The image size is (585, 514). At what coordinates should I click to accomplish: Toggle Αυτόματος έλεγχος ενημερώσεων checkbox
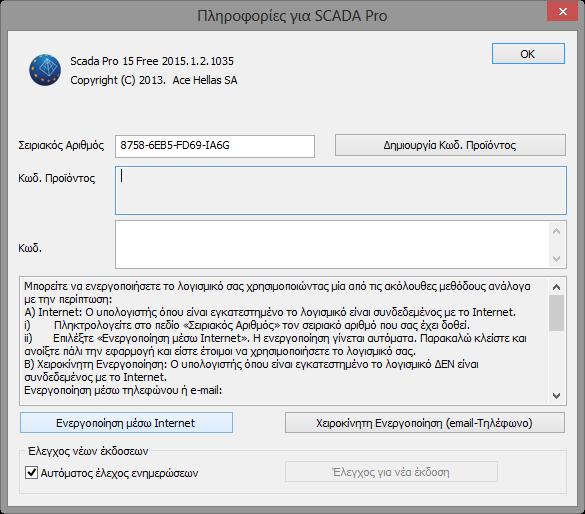tap(31, 473)
